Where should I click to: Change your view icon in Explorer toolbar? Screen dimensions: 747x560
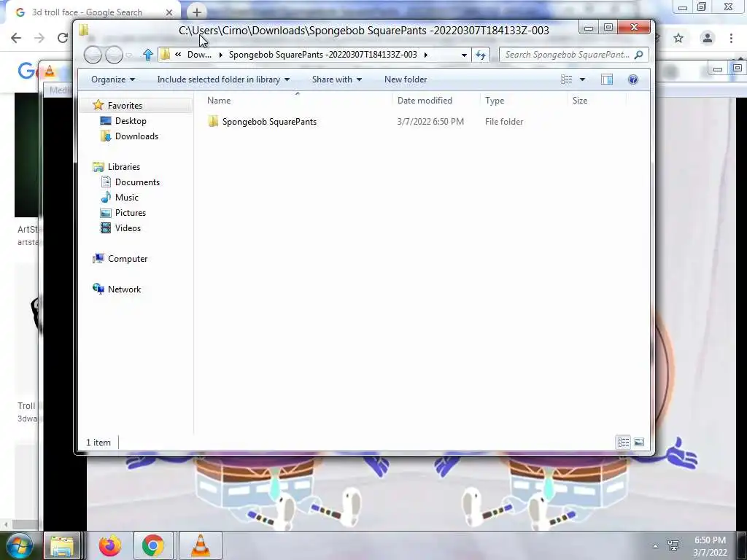click(x=566, y=79)
